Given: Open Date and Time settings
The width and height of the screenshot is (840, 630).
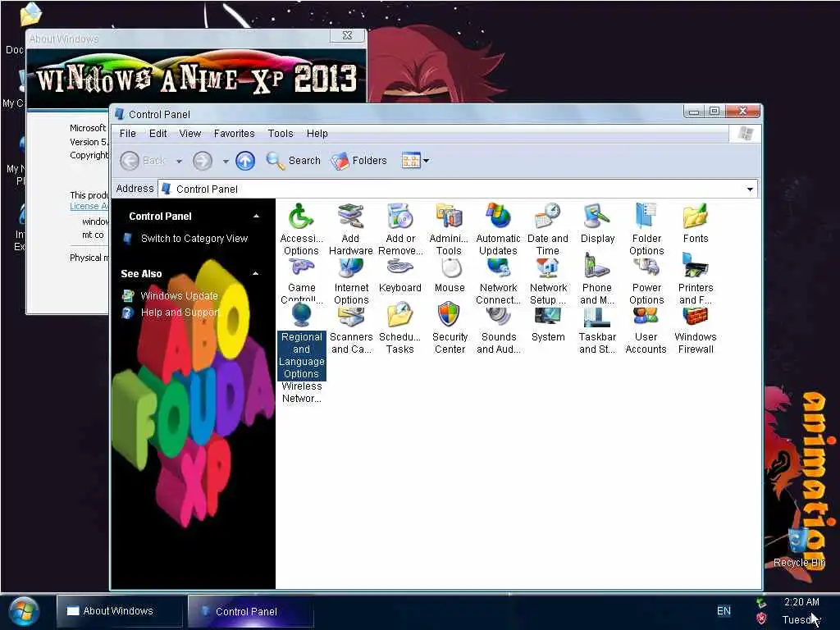Looking at the screenshot, I should point(547,230).
